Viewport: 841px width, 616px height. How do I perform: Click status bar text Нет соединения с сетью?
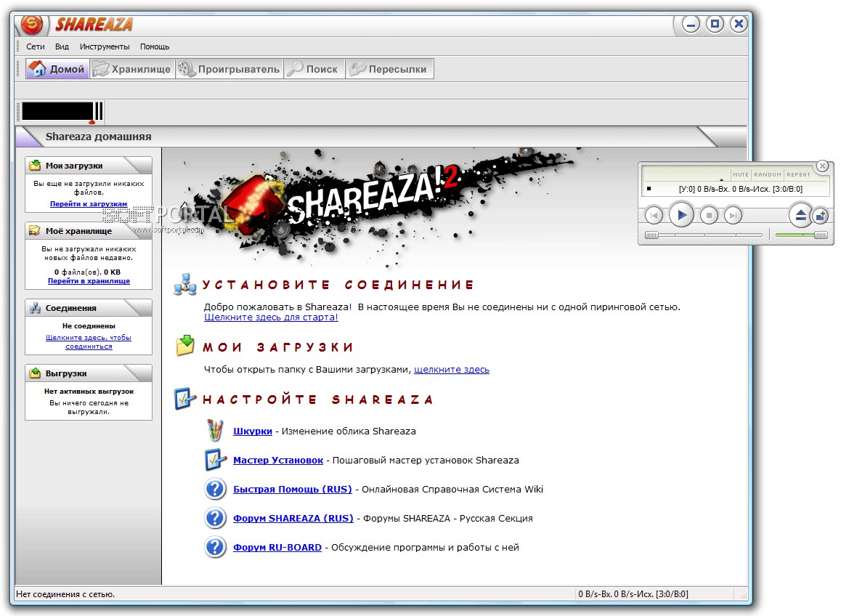pos(65,594)
